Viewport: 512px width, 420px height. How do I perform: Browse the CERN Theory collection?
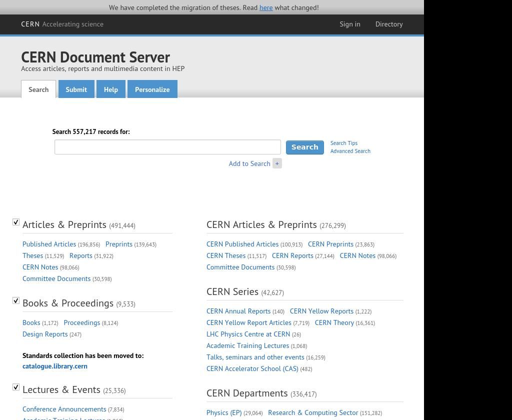tap(334, 322)
